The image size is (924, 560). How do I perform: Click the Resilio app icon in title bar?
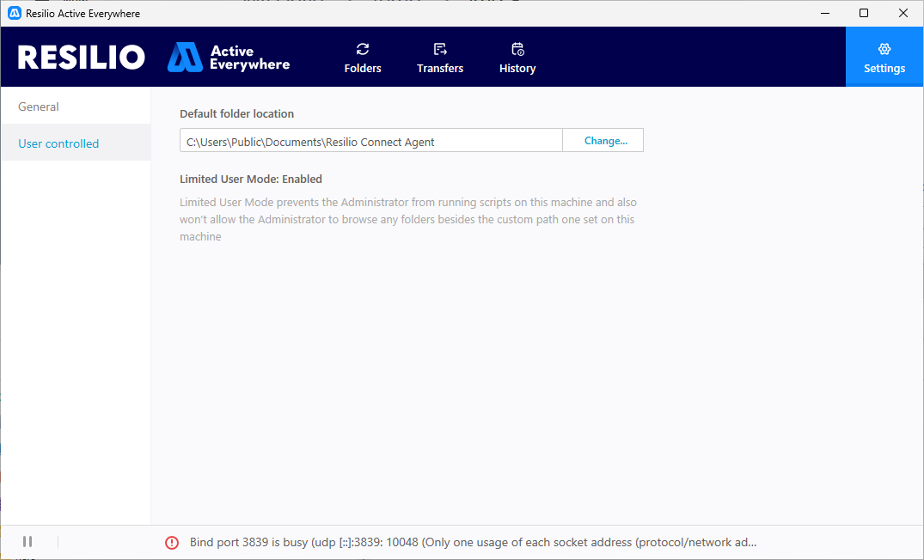[x=15, y=14]
